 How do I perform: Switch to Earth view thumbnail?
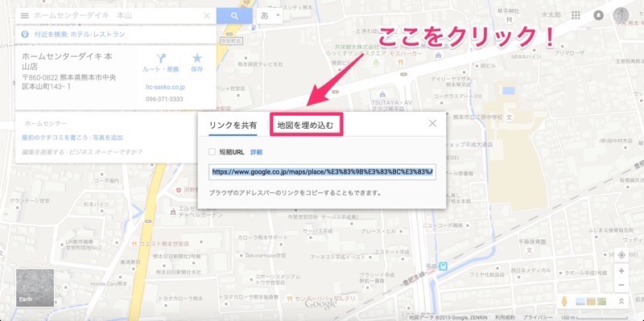pos(35,288)
